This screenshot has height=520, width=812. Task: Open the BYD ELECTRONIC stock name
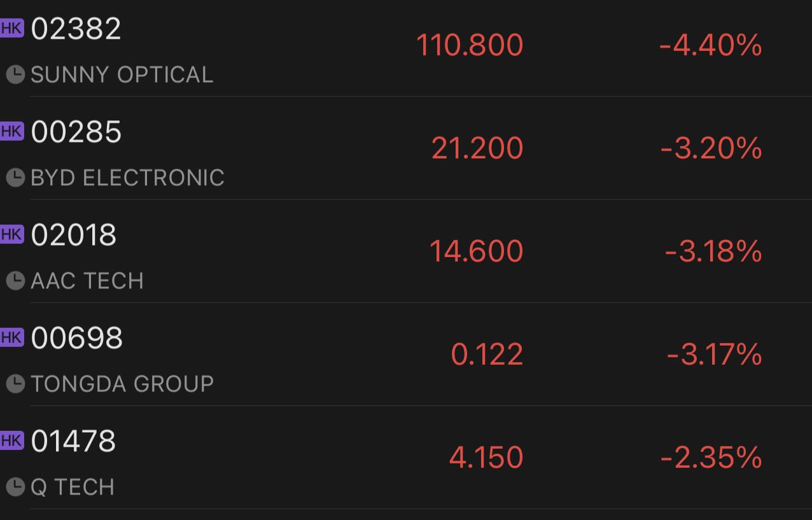127,178
